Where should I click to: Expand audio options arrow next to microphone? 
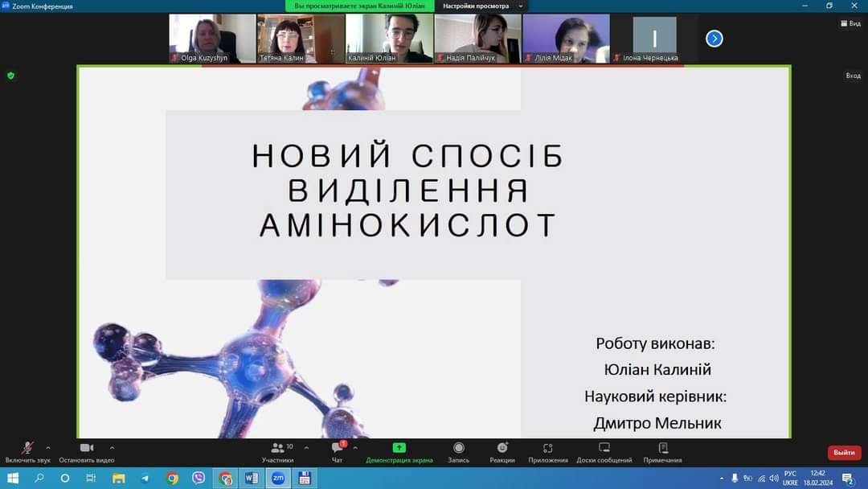[48, 448]
